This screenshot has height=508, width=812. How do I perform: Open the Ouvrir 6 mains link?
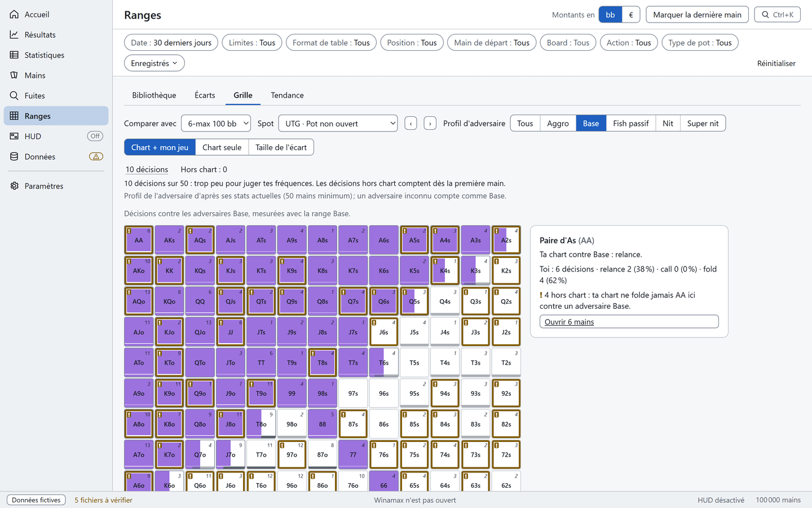coord(569,322)
